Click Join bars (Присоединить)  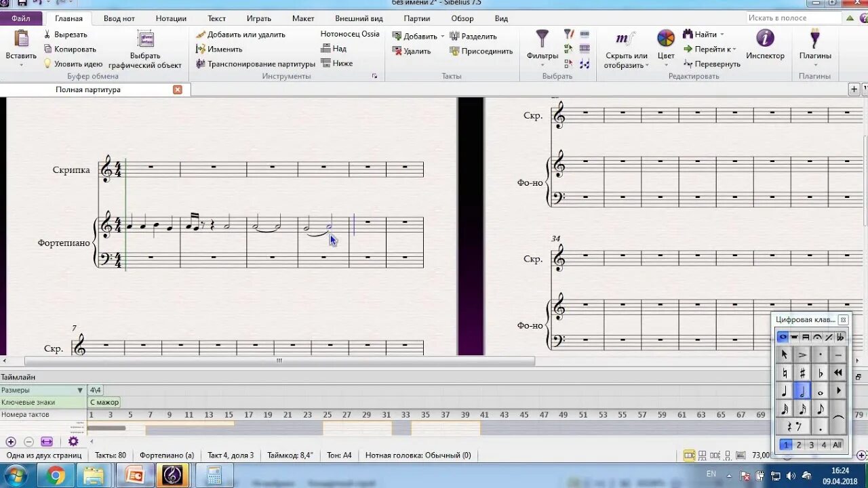(x=481, y=51)
